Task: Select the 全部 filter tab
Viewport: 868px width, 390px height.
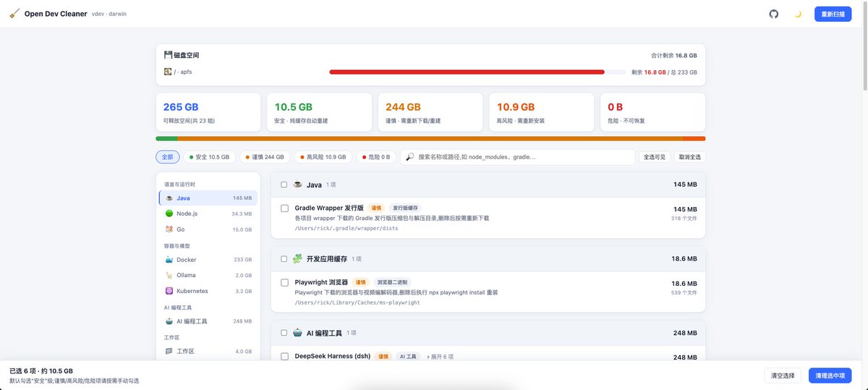Action: (168, 157)
